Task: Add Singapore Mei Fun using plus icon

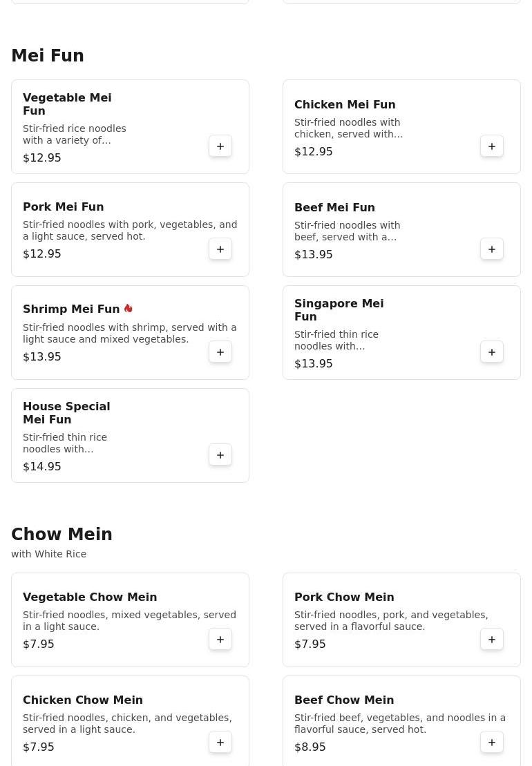Action: (492, 352)
